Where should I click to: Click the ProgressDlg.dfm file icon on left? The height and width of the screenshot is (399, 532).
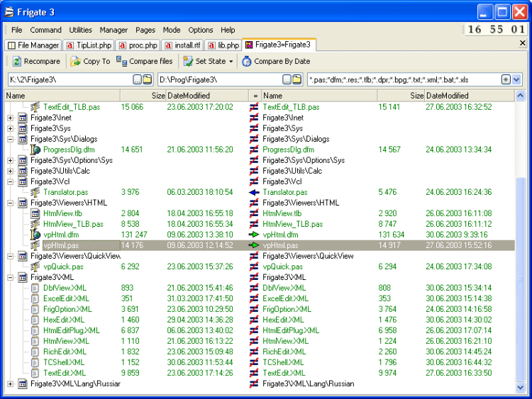tap(35, 150)
